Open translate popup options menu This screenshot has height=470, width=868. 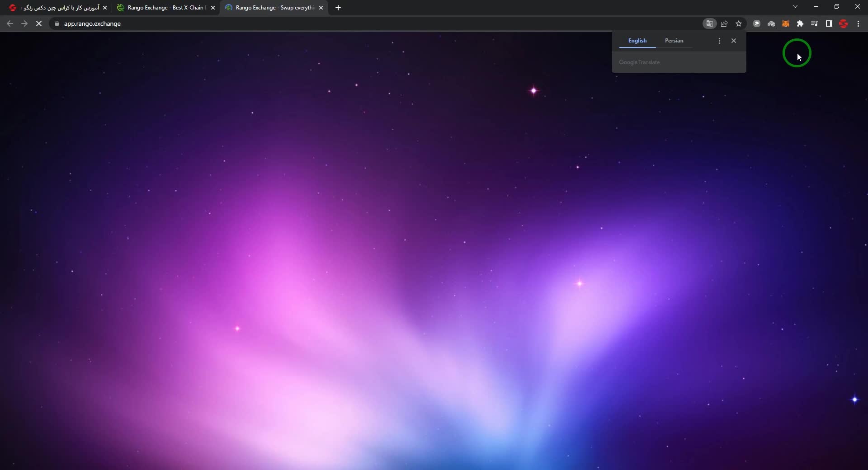[719, 41]
